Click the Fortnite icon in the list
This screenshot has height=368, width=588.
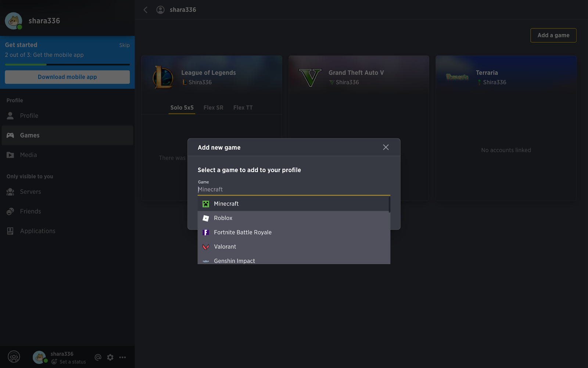206,233
